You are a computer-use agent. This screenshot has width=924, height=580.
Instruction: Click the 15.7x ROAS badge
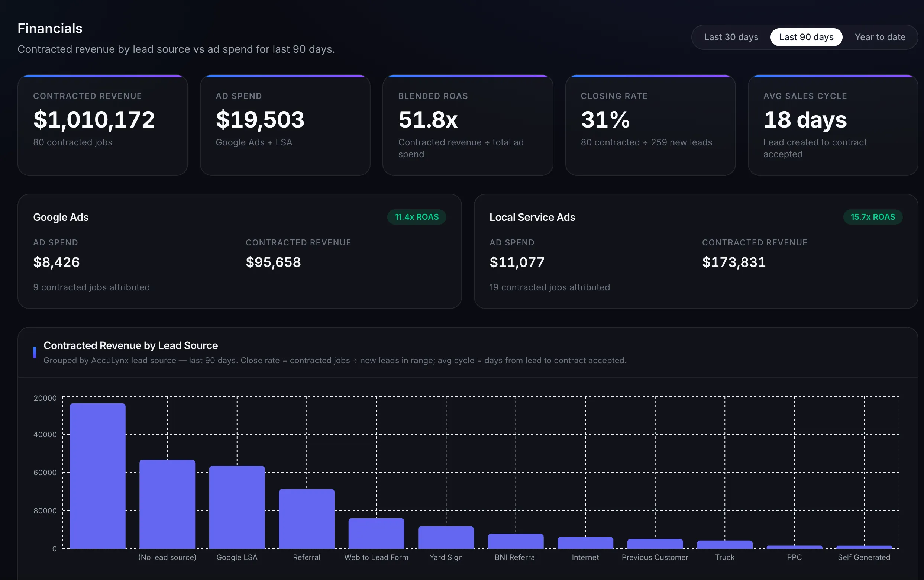pyautogui.click(x=873, y=217)
